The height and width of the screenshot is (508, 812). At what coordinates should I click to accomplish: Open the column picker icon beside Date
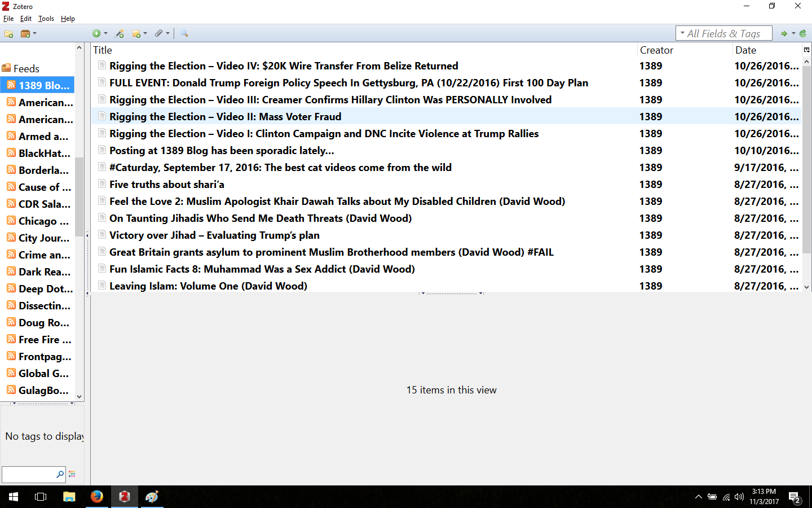point(806,50)
